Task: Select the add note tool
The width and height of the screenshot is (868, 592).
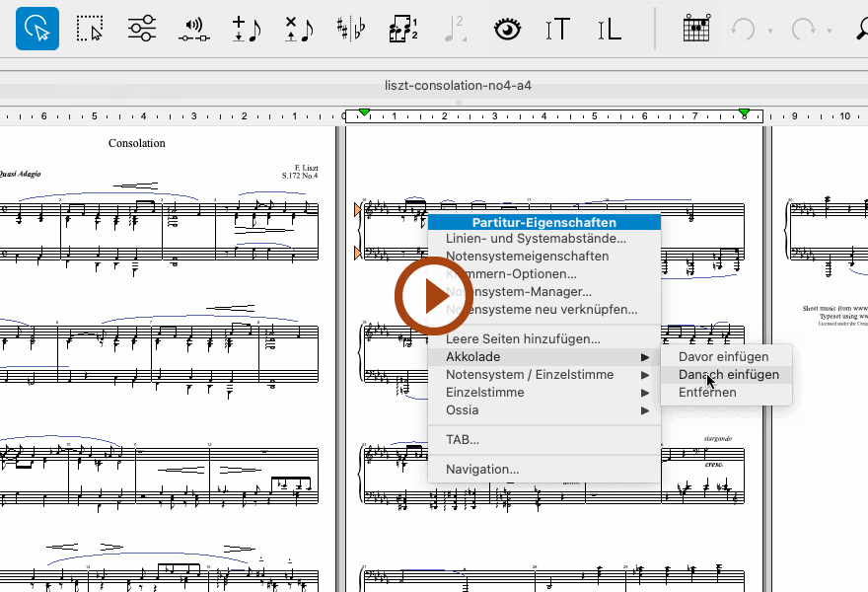Action: [246, 29]
